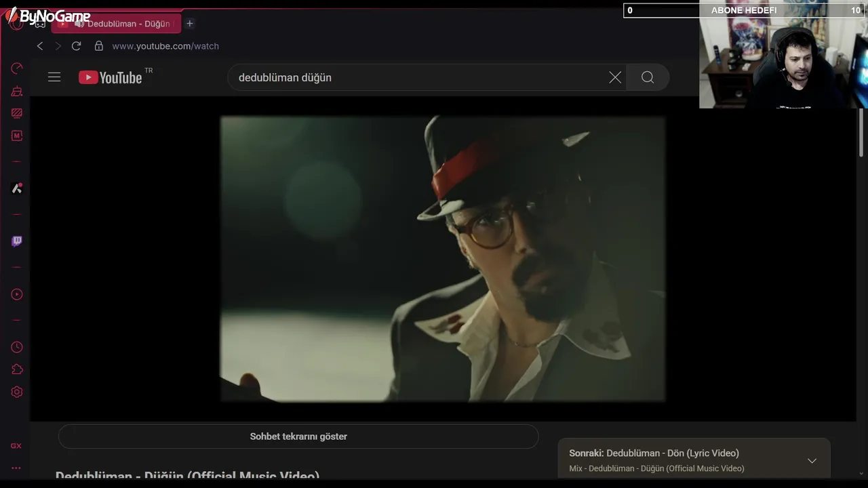Open the GX Mods chip icon

coord(17,136)
